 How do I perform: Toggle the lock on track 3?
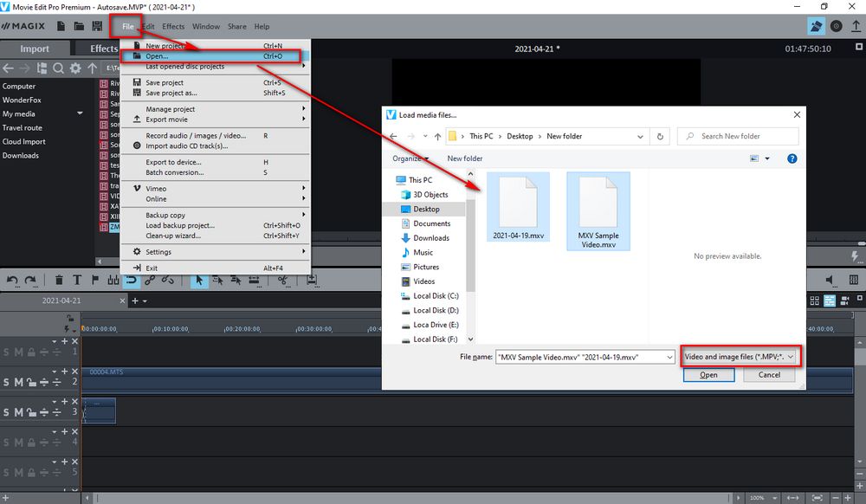pos(31,412)
